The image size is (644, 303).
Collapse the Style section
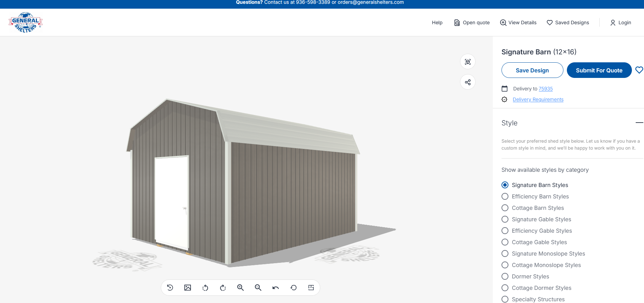(x=639, y=123)
